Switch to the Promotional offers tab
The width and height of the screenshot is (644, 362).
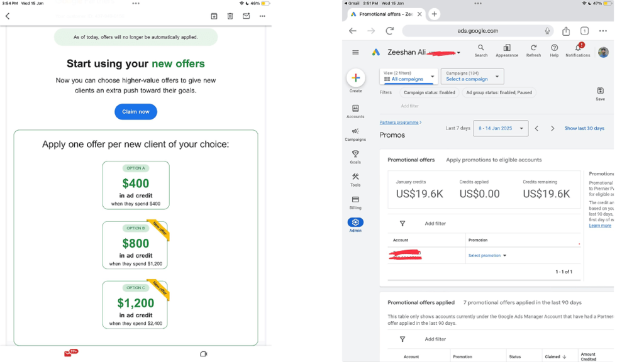pos(411,160)
